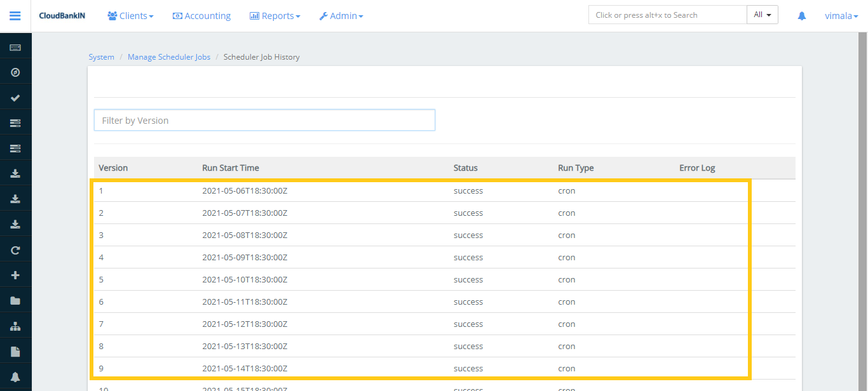Expand the Clients dropdown menu

pos(130,16)
